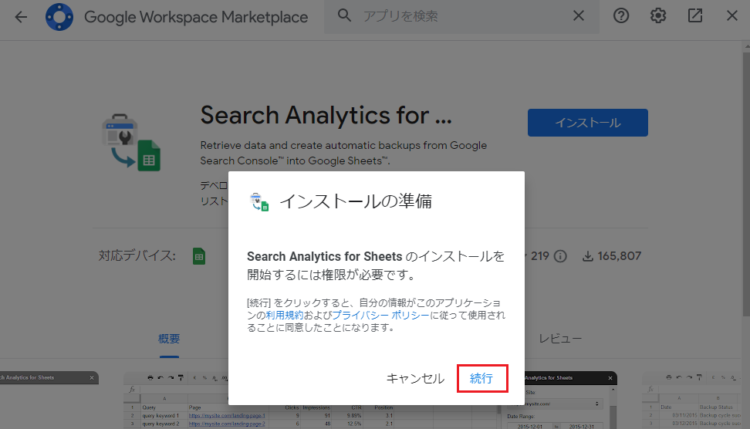Click the blue インストール button
Screen dimensions: 750x429
point(588,122)
